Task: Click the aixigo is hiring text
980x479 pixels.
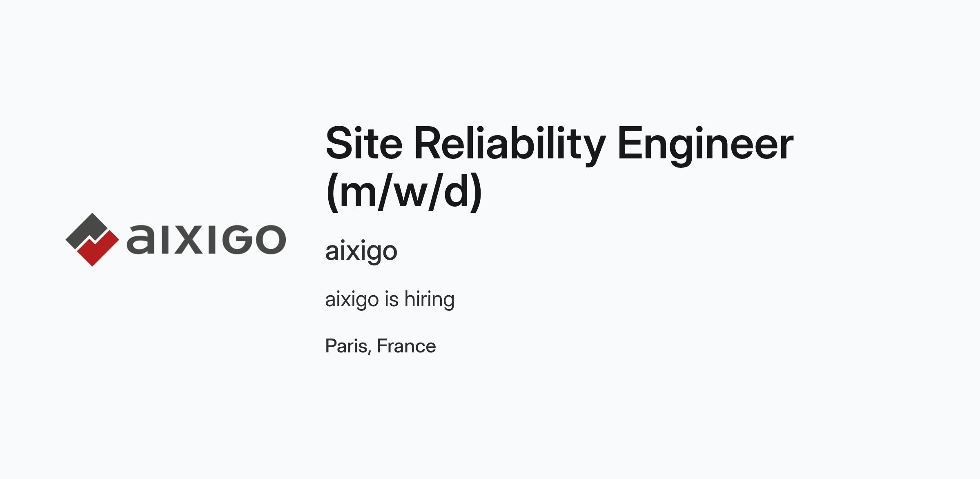Action: tap(390, 299)
